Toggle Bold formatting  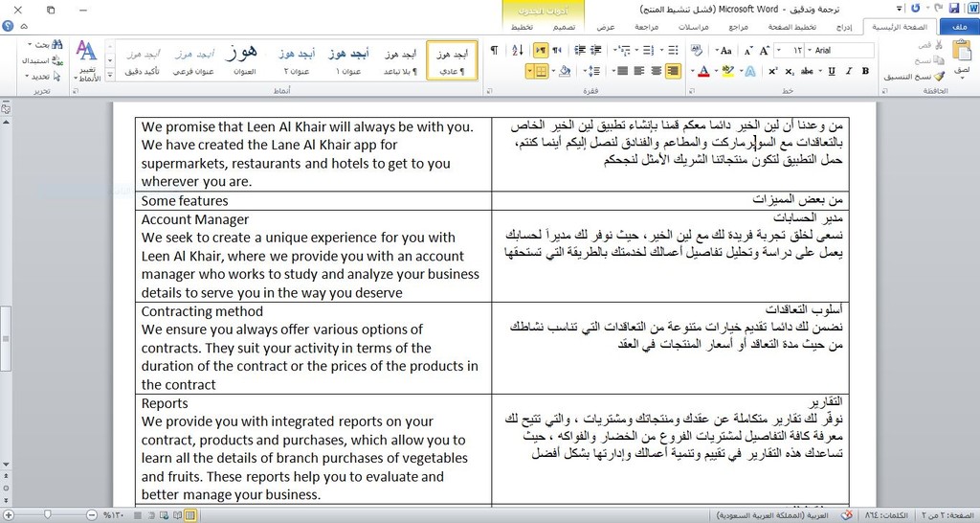pos(865,71)
